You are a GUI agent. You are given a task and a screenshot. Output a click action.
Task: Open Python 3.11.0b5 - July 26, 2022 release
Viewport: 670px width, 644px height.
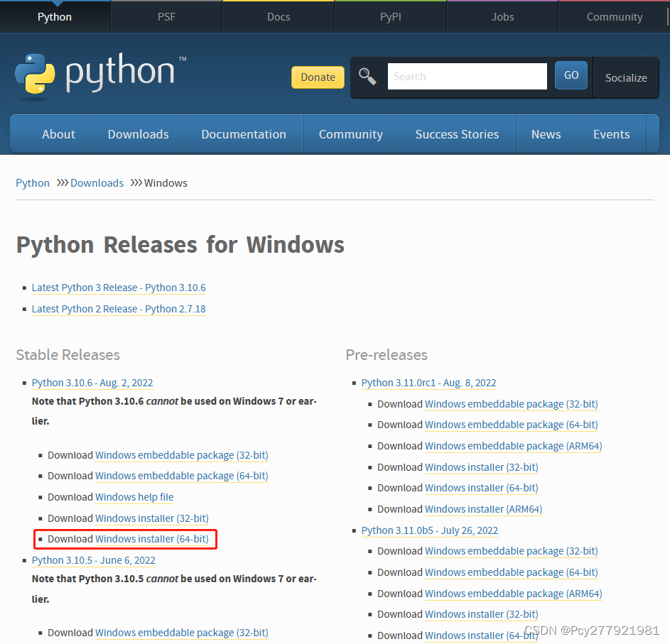430,530
